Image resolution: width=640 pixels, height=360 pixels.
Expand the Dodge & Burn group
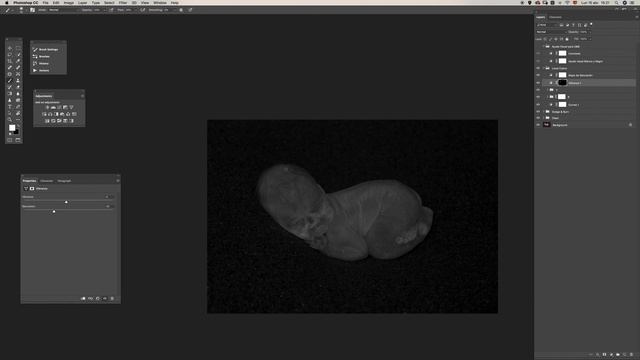[x=544, y=111]
